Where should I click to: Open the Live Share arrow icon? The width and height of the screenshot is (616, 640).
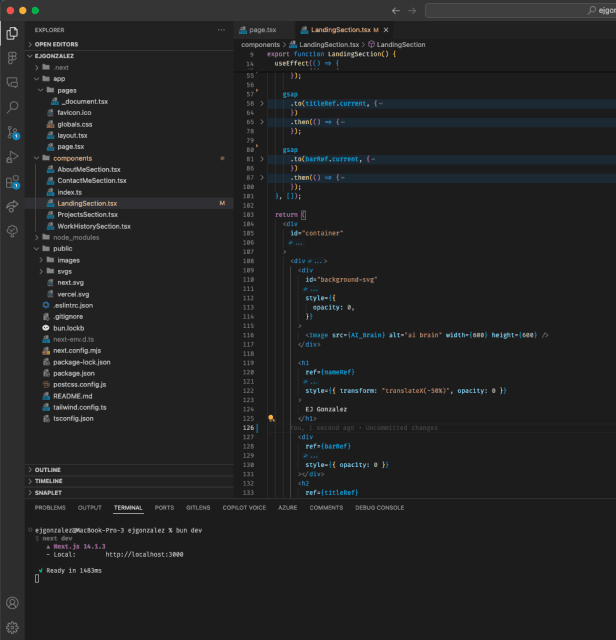point(12,207)
